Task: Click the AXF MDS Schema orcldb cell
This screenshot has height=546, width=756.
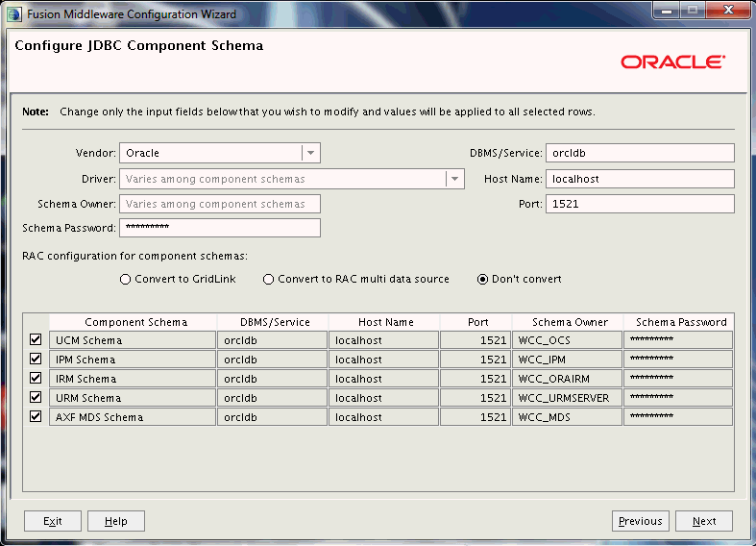Action: (273, 417)
